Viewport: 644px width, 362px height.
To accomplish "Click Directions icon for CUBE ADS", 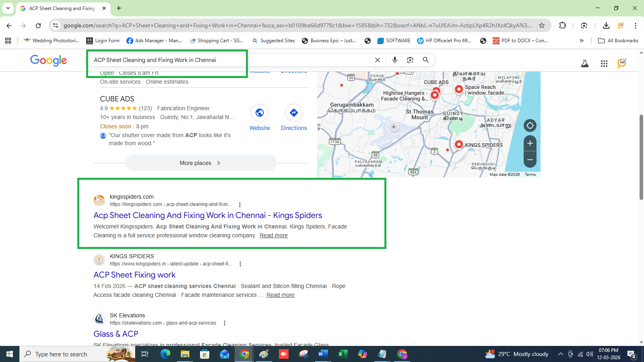I will (293, 113).
